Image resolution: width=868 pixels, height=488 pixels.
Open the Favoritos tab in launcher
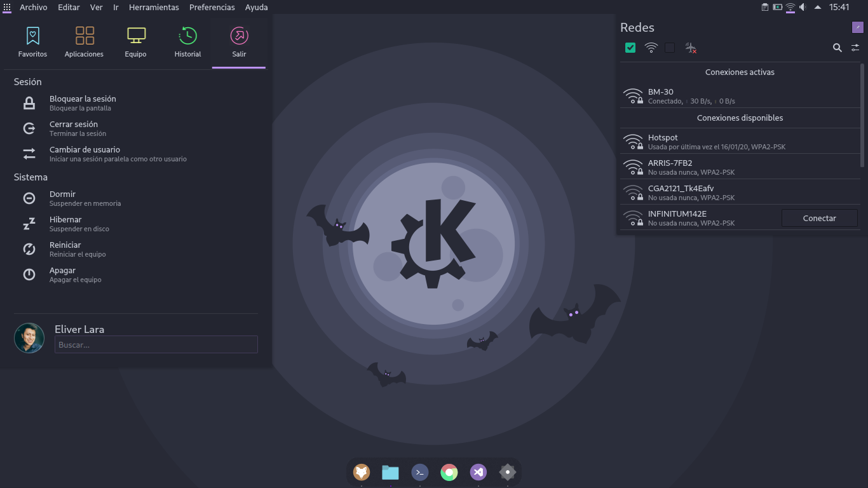tap(32, 42)
